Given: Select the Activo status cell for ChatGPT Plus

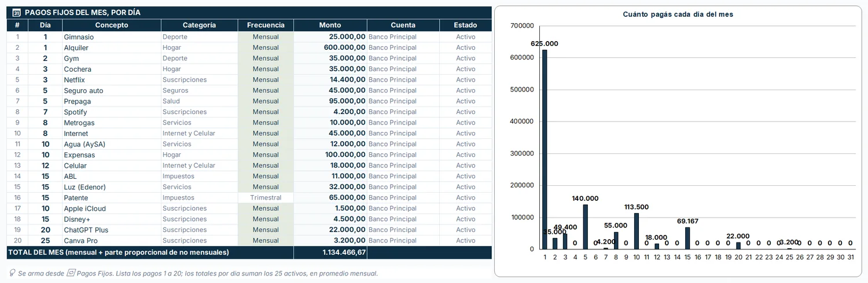Looking at the screenshot, I should [465, 230].
